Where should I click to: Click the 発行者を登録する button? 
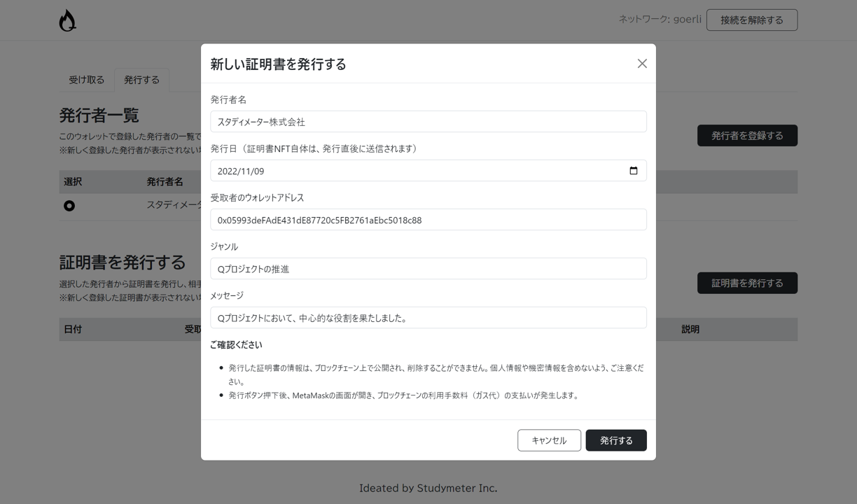point(747,136)
